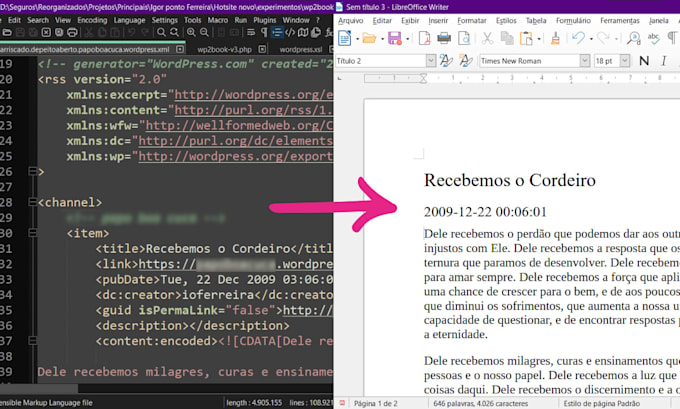Screen dimensions: 680x409
Task: Click Notepad++ Close file toolbar icon
Action: (x=46, y=32)
